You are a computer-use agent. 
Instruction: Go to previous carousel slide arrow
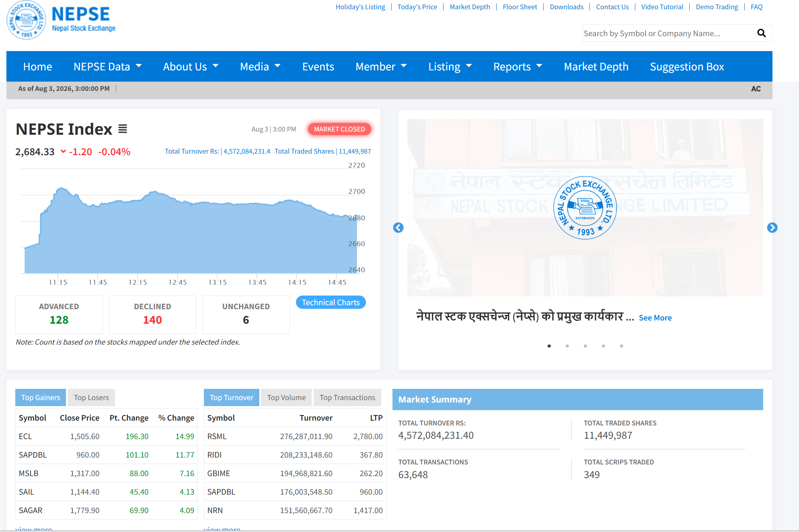coord(398,228)
